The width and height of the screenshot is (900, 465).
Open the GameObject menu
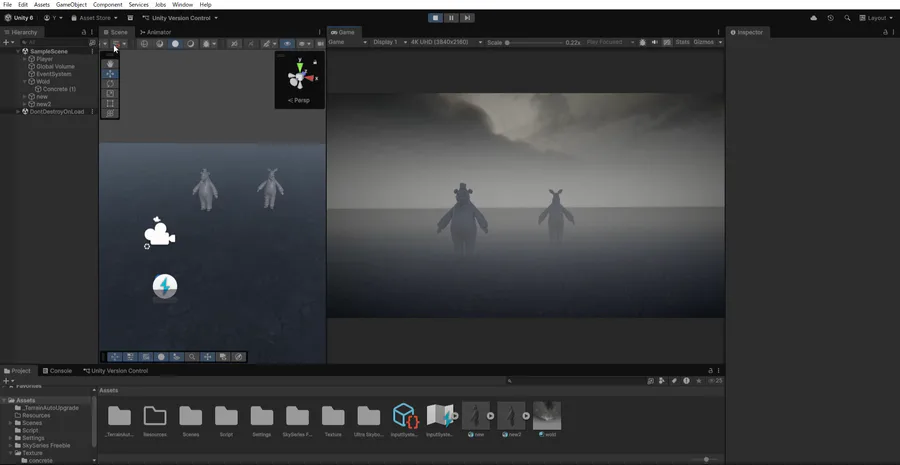point(71,5)
